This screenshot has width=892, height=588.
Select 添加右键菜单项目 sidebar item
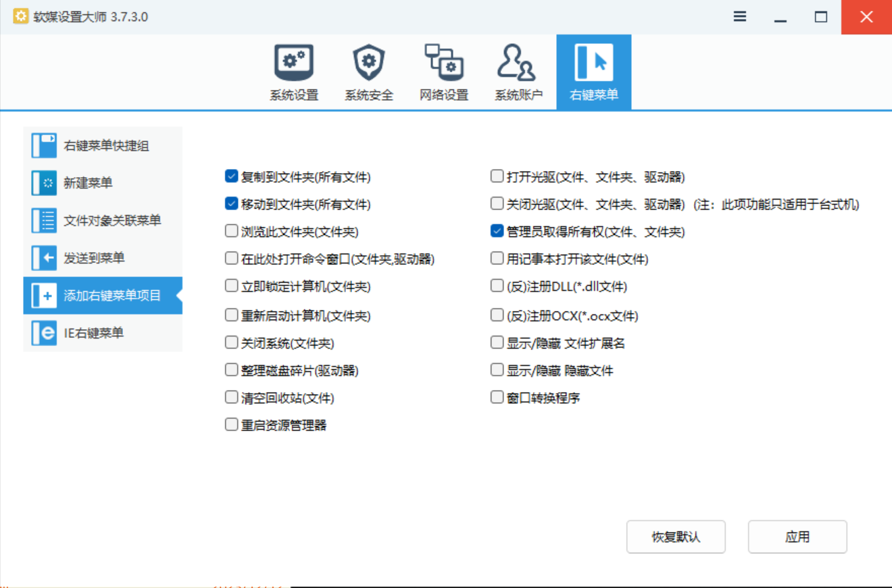(x=103, y=296)
